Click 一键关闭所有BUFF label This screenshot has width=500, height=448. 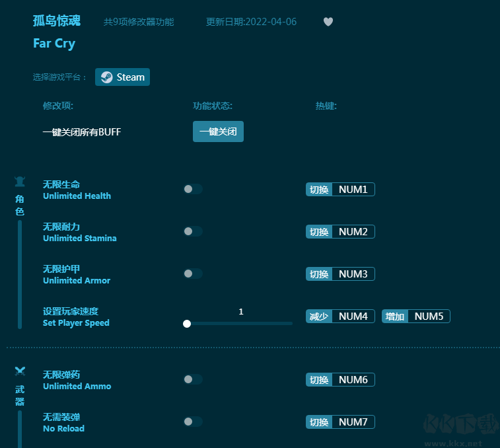coord(82,131)
